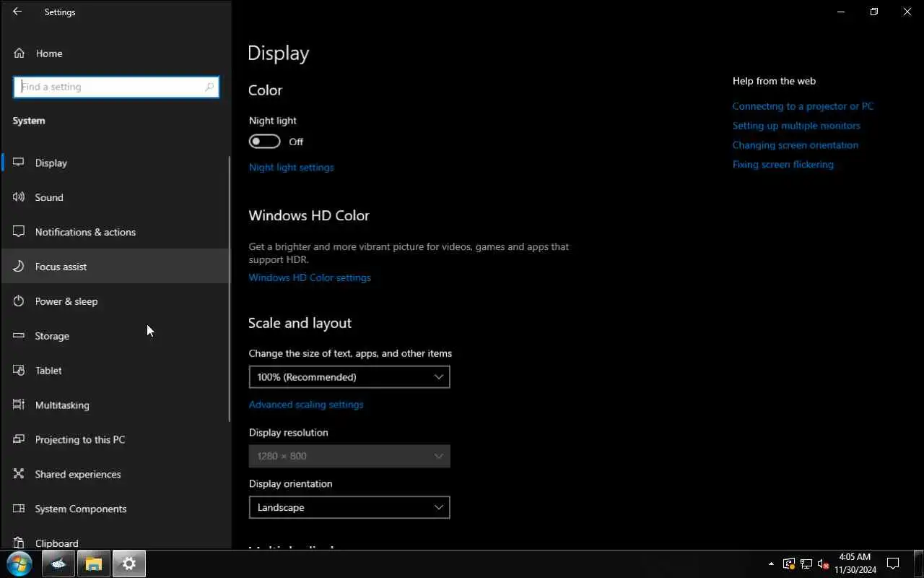The height and width of the screenshot is (578, 924).
Task: Click Windows HD Color settings link
Action: 310,277
